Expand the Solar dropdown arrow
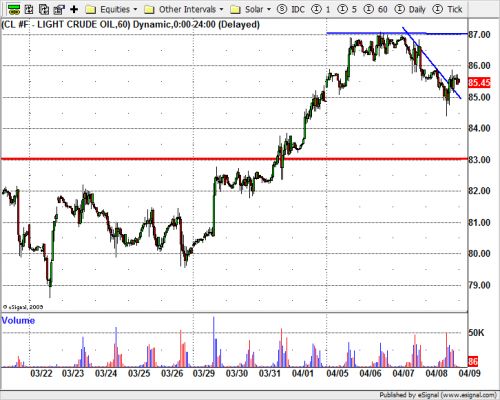The width and height of the screenshot is (500, 400). pyautogui.click(x=269, y=9)
